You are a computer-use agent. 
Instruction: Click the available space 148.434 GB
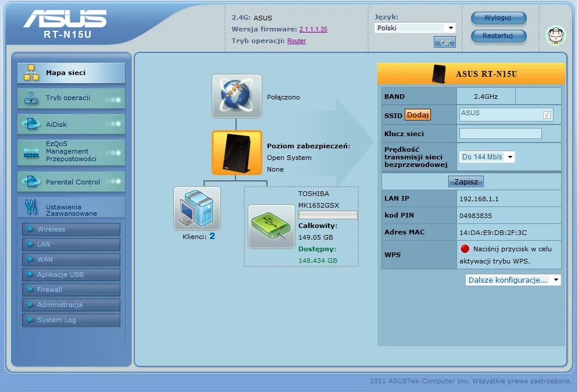[317, 261]
